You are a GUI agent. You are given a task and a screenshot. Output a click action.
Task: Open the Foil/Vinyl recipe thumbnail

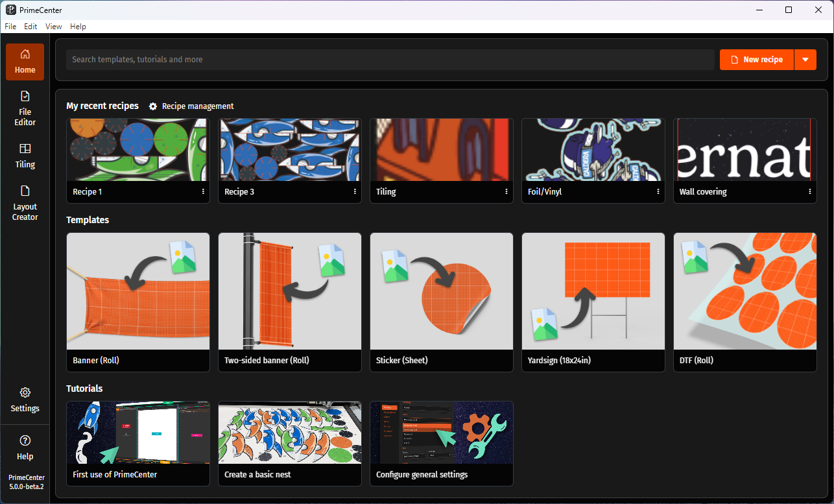click(593, 150)
